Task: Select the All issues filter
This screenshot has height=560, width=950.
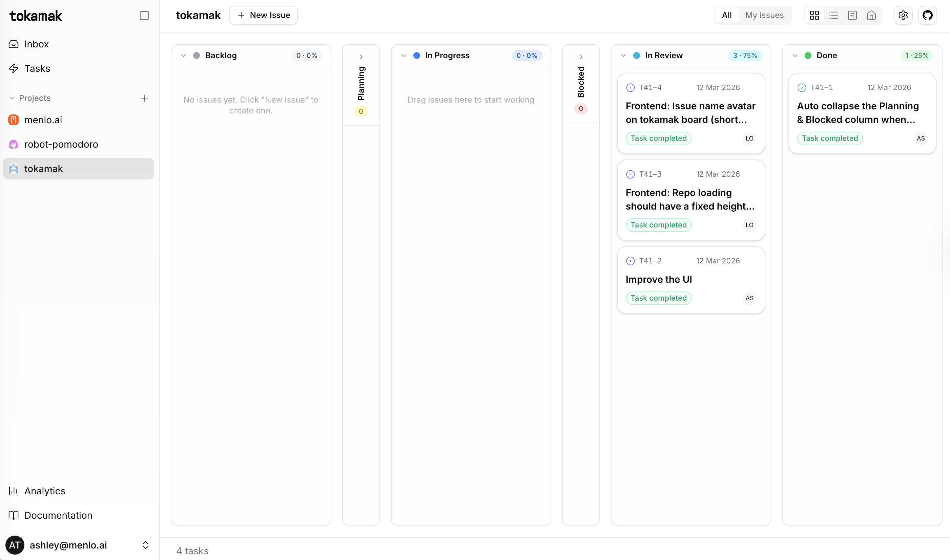Action: point(726,16)
